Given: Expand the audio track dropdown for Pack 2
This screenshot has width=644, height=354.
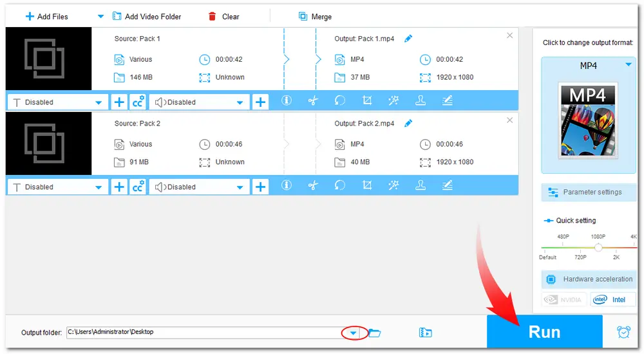Looking at the screenshot, I should (240, 187).
